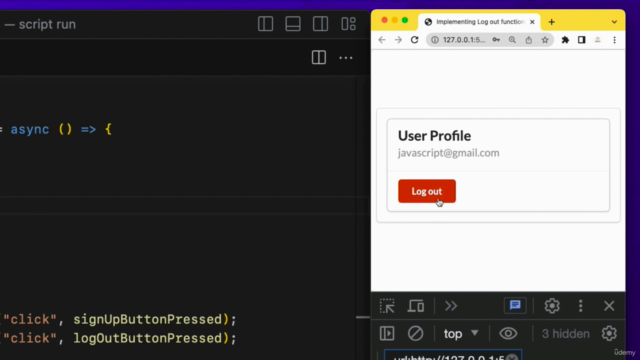The image size is (640, 360).
Task: Share this page using the share icon
Action: 529,40
